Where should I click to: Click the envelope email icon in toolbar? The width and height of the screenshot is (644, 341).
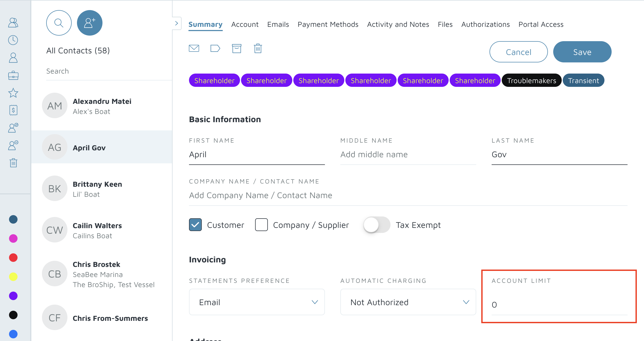click(x=194, y=48)
